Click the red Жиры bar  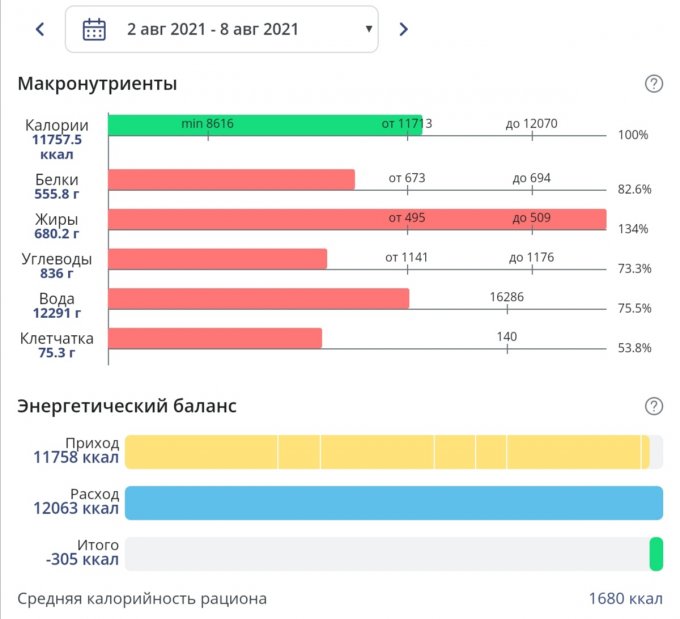[356, 219]
